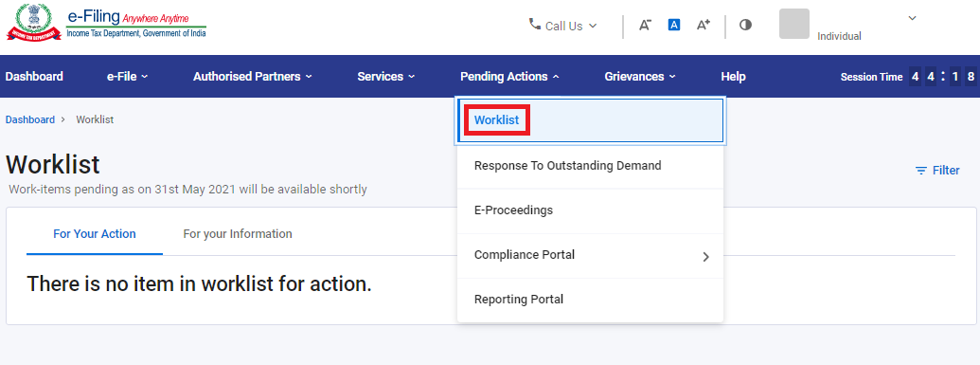The width and height of the screenshot is (980, 365).
Task: Expand the Grievances menu
Action: pos(640,77)
